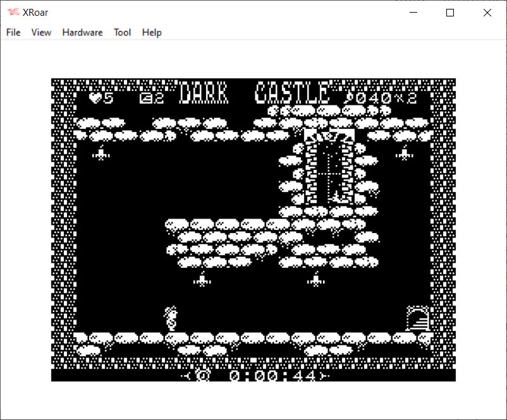Minimize the XRoar window
507x420 pixels.
pyautogui.click(x=413, y=13)
